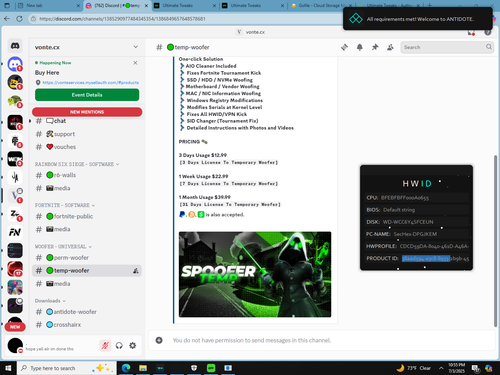Screen dimensions: 500x375
Task: Click the PRODUCT ID value in HWID window
Action: 435,258
